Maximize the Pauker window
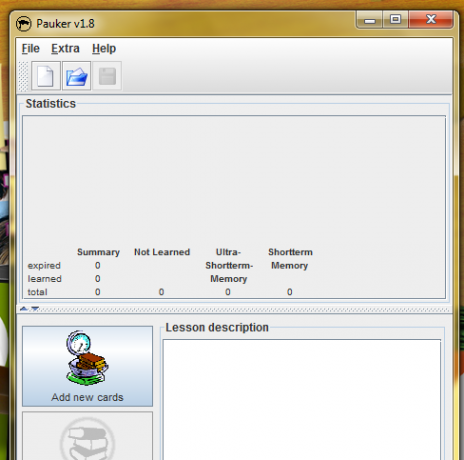Viewport: 464px width, 460px height. [x=396, y=20]
